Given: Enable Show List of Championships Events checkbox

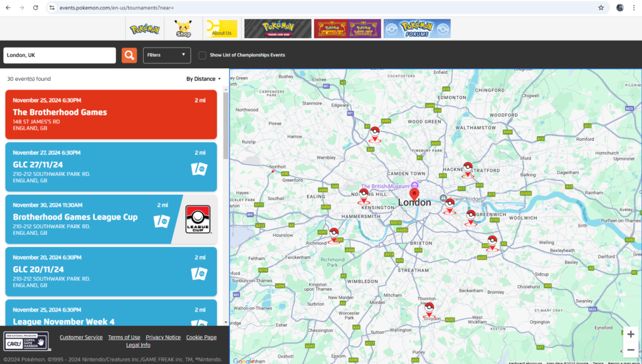Looking at the screenshot, I should [203, 55].
